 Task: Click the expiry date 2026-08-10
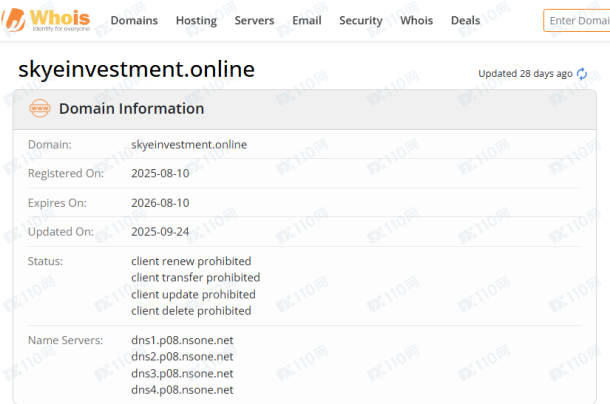[160, 202]
